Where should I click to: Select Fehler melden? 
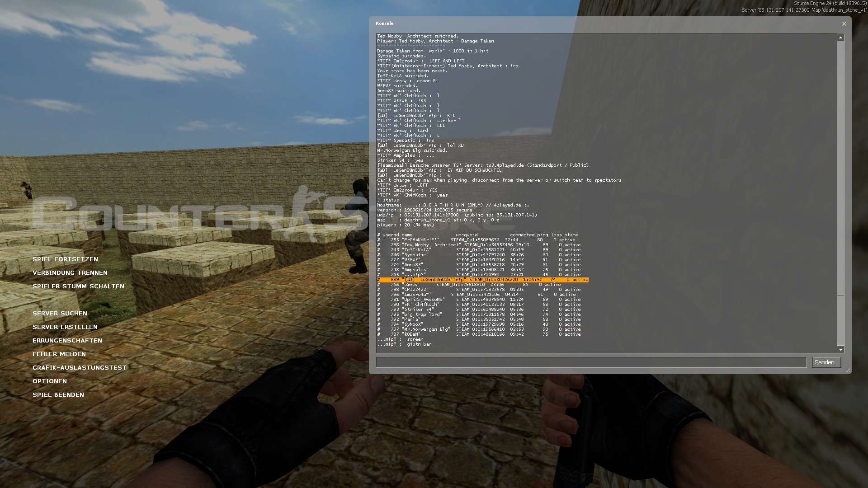pos(59,354)
